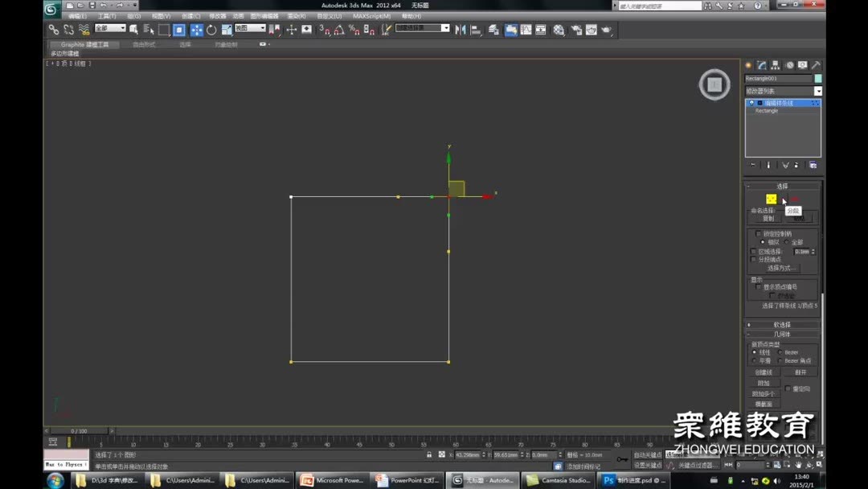Screen dimensions: 868x489
Task: Activate the Select and Rotate tool
Action: pos(211,30)
